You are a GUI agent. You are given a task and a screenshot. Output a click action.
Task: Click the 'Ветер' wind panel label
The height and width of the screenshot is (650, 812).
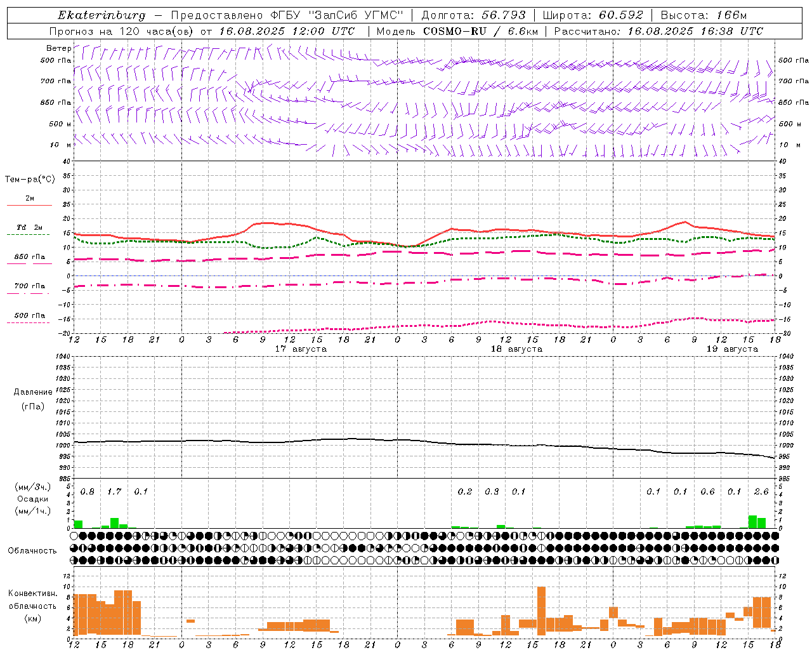click(x=58, y=48)
